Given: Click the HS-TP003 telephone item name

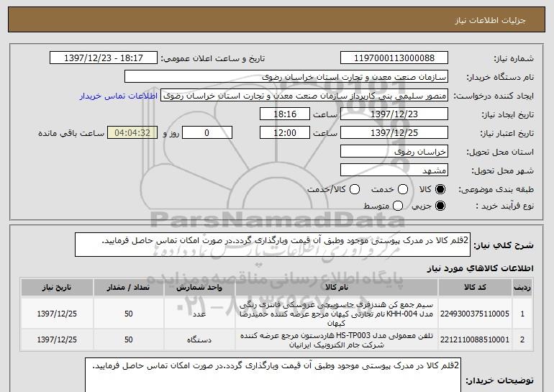Looking at the screenshot, I should point(337,339).
